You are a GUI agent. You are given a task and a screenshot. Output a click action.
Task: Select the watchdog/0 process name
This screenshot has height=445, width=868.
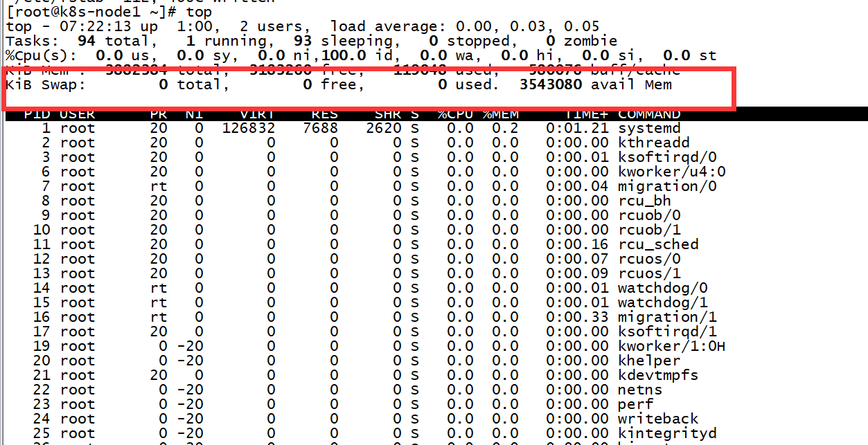coord(663,288)
